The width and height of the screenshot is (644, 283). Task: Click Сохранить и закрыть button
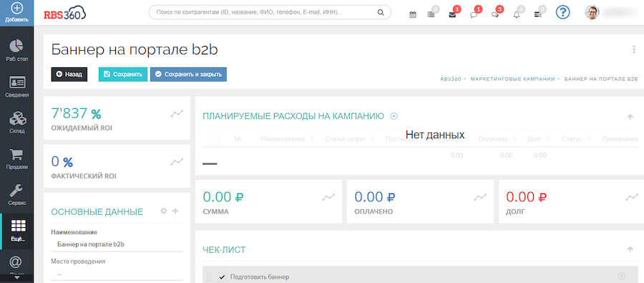pyautogui.click(x=188, y=75)
